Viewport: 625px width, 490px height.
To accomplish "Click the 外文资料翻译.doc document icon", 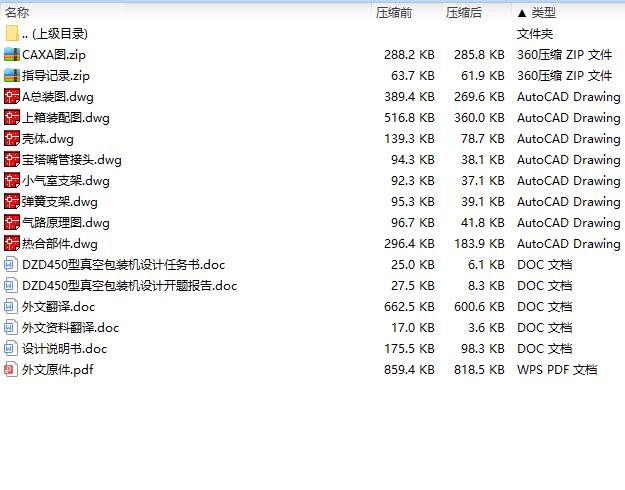I will [11, 328].
